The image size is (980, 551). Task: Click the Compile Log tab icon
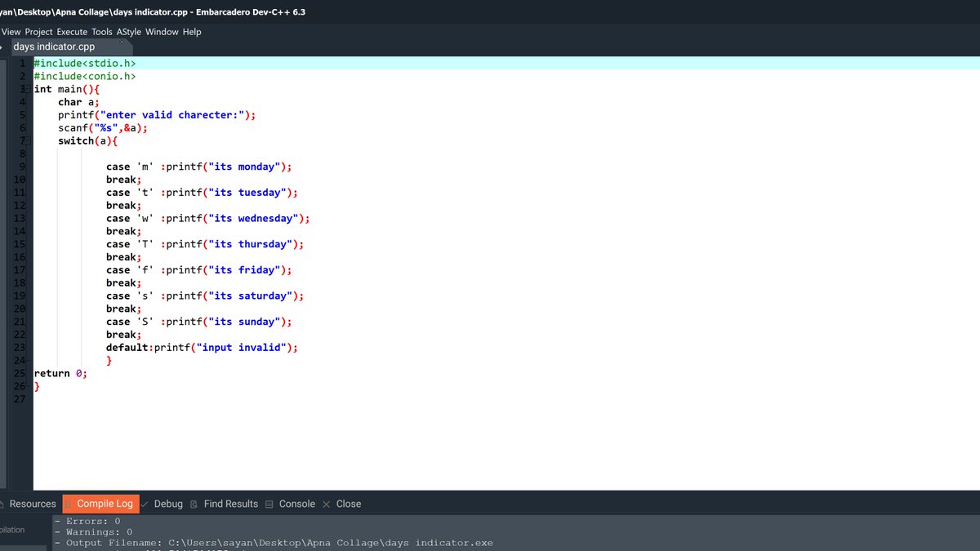point(67,504)
